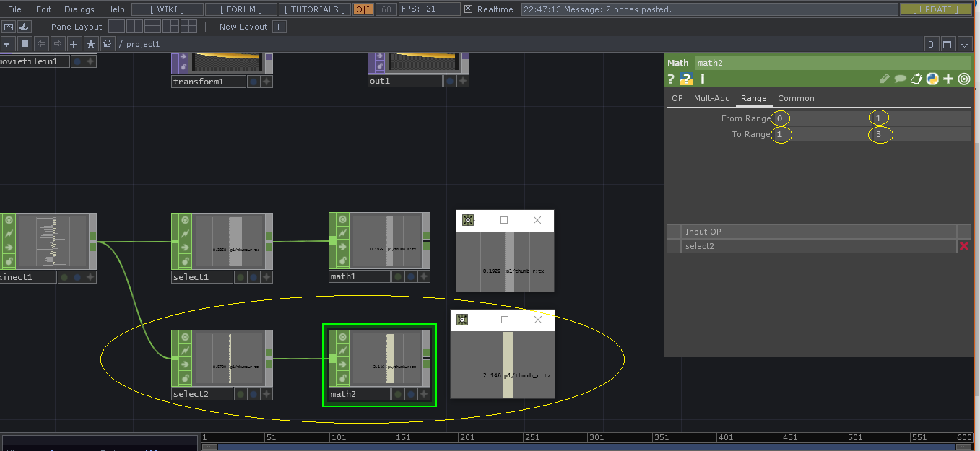The width and height of the screenshot is (980, 451).
Task: Click the bookmark star icon in path bar
Action: click(x=90, y=44)
